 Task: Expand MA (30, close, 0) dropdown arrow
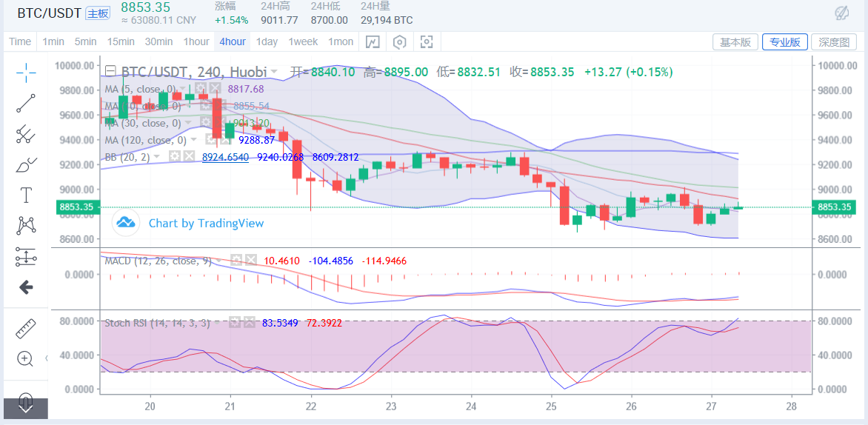(x=189, y=124)
